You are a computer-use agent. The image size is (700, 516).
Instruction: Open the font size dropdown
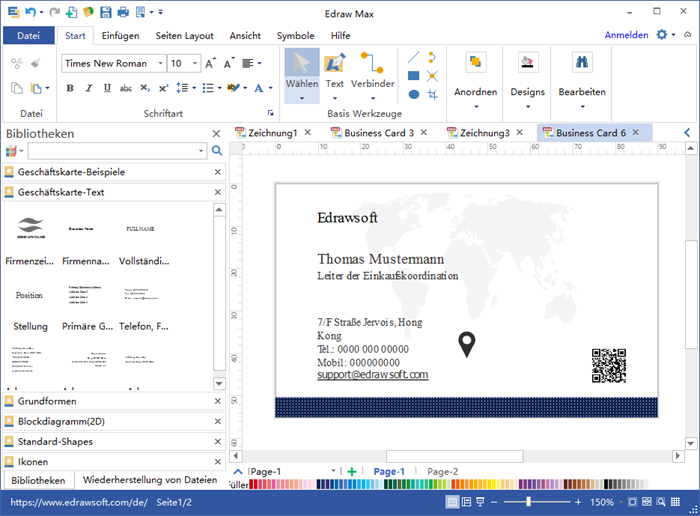click(x=194, y=64)
